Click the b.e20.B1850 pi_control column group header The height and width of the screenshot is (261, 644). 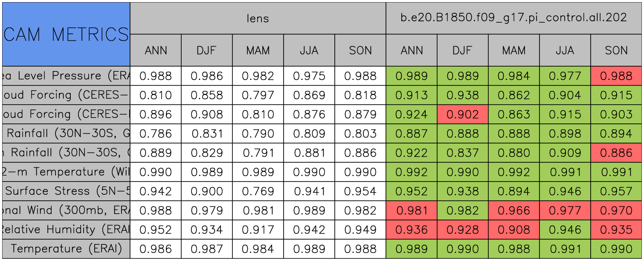(x=513, y=18)
